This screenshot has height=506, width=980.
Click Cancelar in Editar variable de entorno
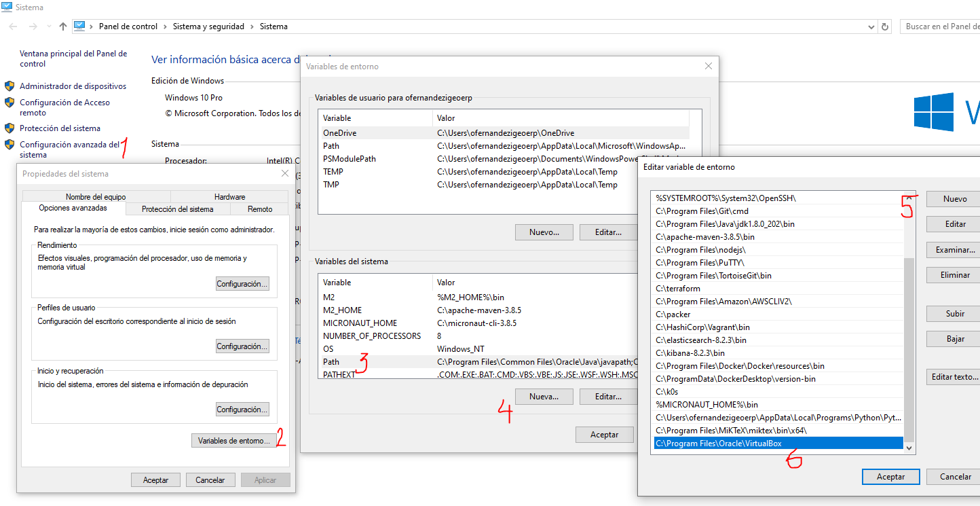(955, 477)
